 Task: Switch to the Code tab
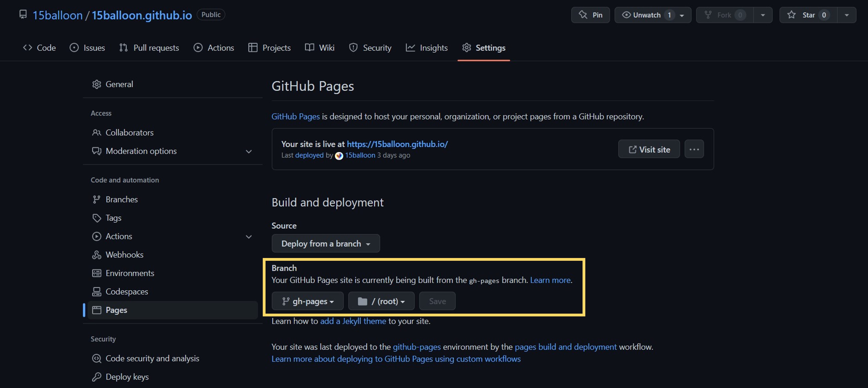pos(39,48)
